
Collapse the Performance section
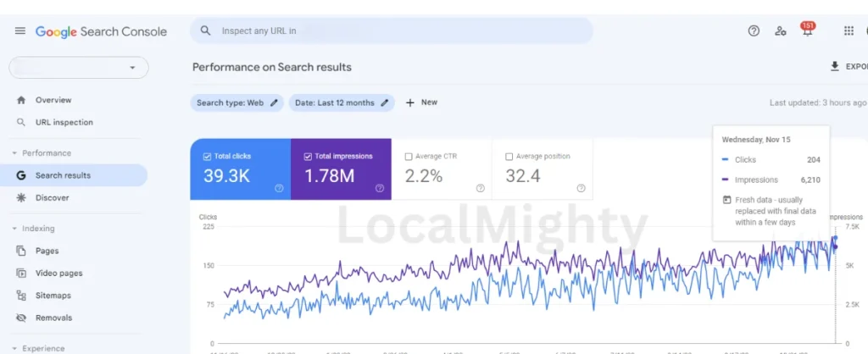click(x=14, y=153)
